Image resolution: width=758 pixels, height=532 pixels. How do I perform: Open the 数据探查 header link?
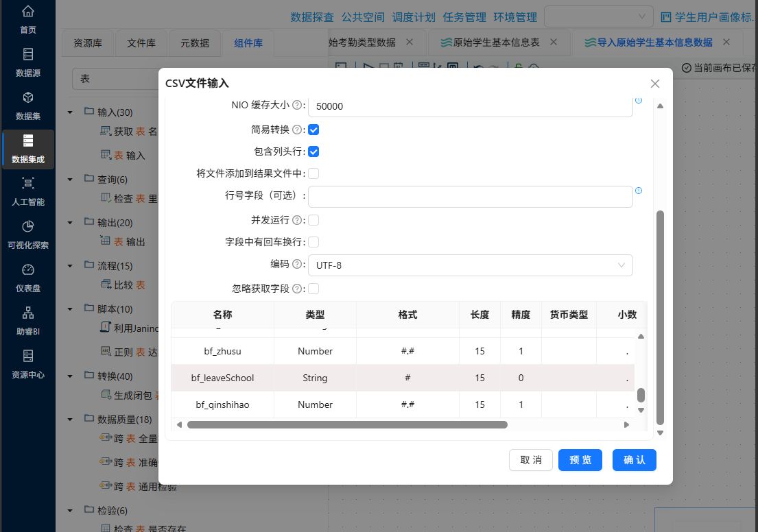[x=312, y=17]
